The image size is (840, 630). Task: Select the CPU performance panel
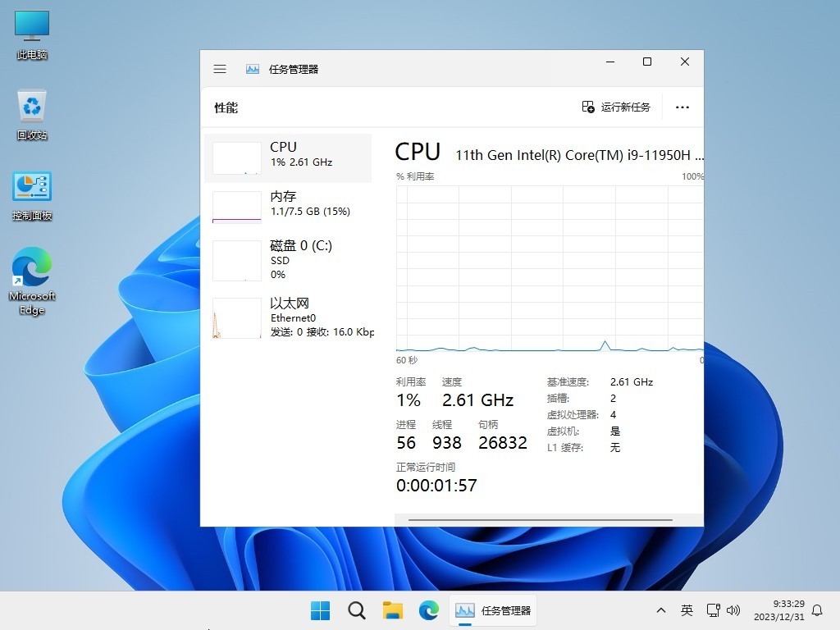(287, 154)
